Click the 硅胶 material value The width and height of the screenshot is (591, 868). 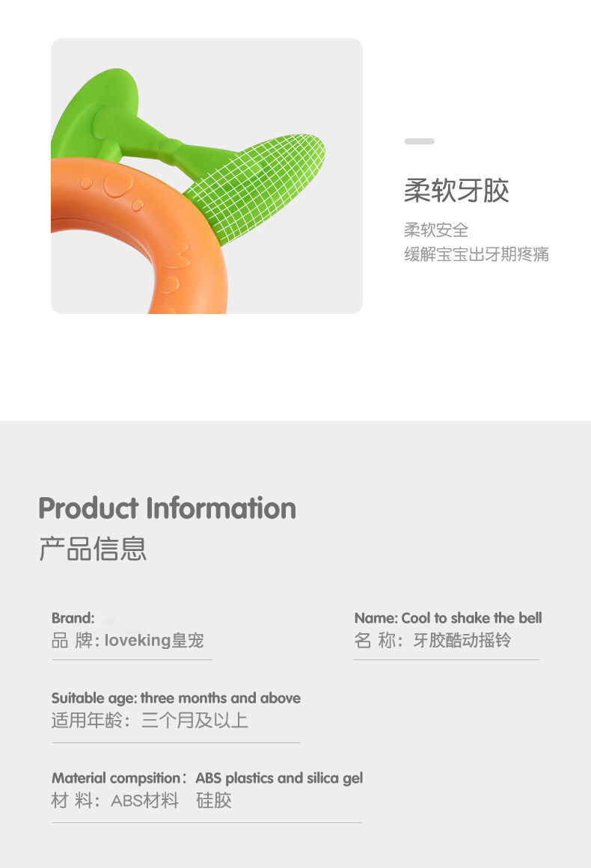point(214,801)
